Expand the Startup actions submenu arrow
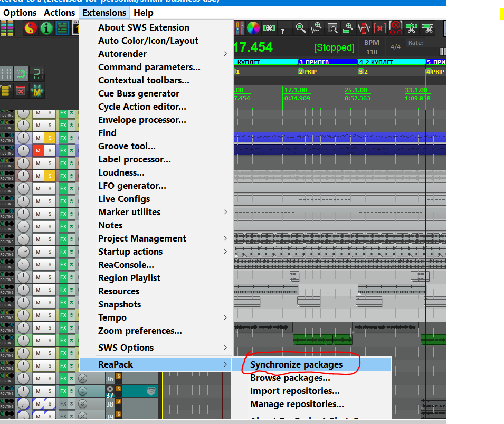504x424 pixels. pos(225,252)
